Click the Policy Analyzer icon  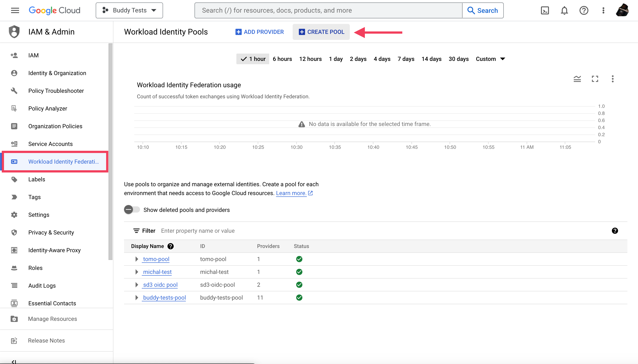(14, 108)
